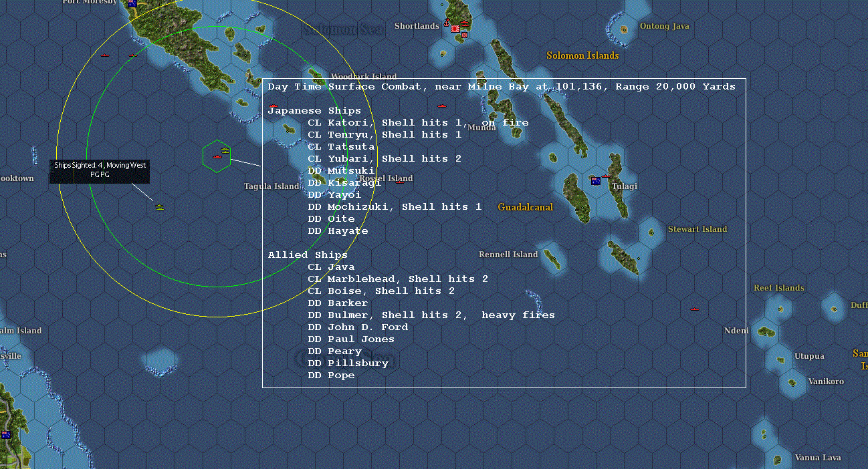
Task: Select the red ship icon beside Tulagi flag
Action: 606,177
